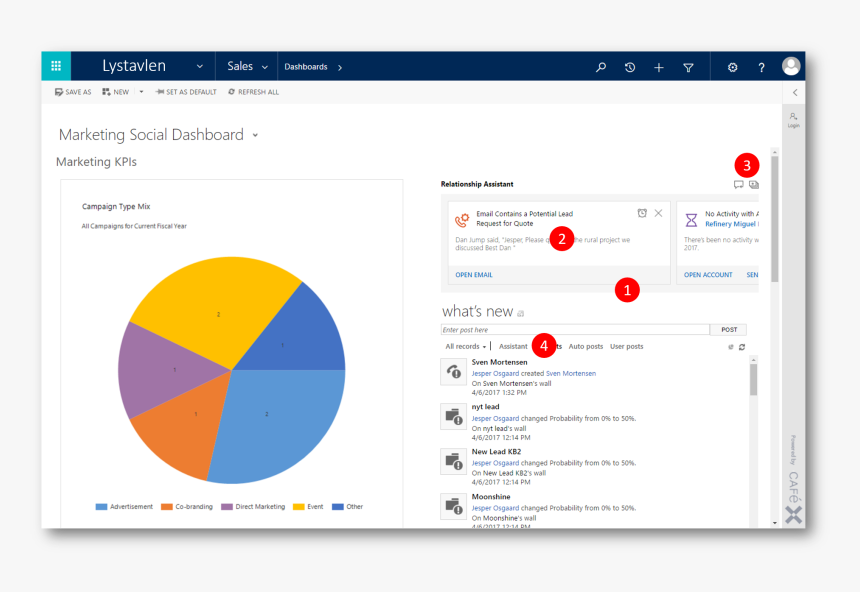Open the settings gear icon
Viewport: 860px width, 592px height.
(x=732, y=67)
